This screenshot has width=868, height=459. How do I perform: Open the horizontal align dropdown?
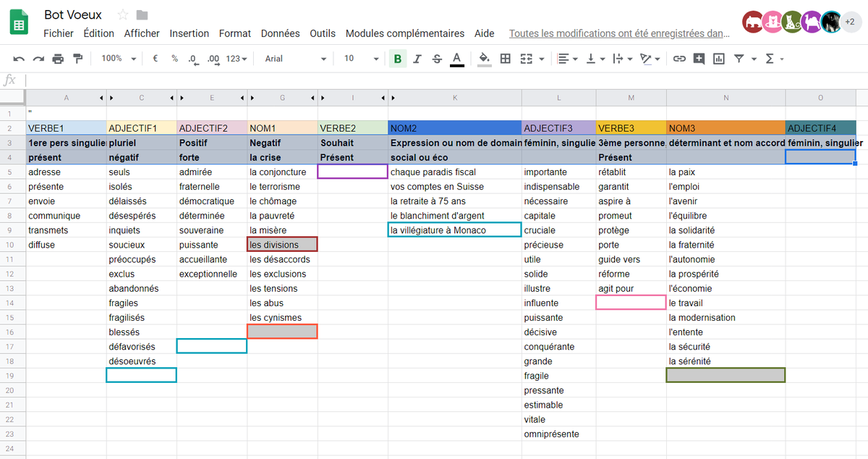[568, 59]
